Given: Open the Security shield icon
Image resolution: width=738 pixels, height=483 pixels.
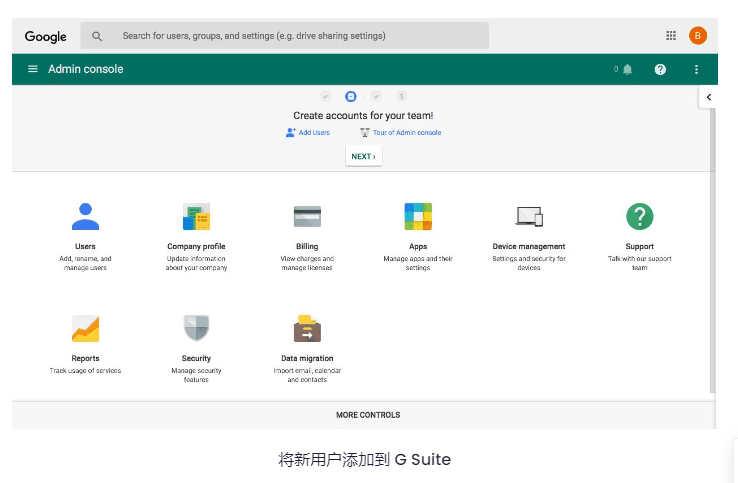Looking at the screenshot, I should coord(196,328).
